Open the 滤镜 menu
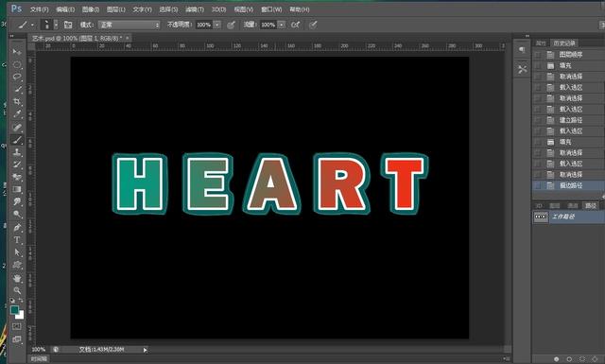Viewport: 605px width, 364px height. pos(195,9)
